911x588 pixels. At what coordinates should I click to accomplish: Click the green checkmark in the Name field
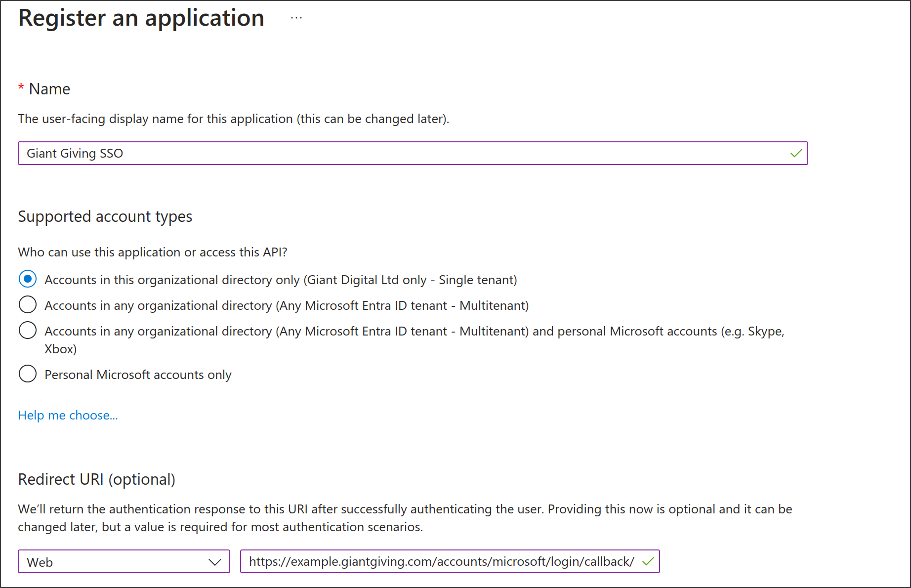[x=795, y=153]
